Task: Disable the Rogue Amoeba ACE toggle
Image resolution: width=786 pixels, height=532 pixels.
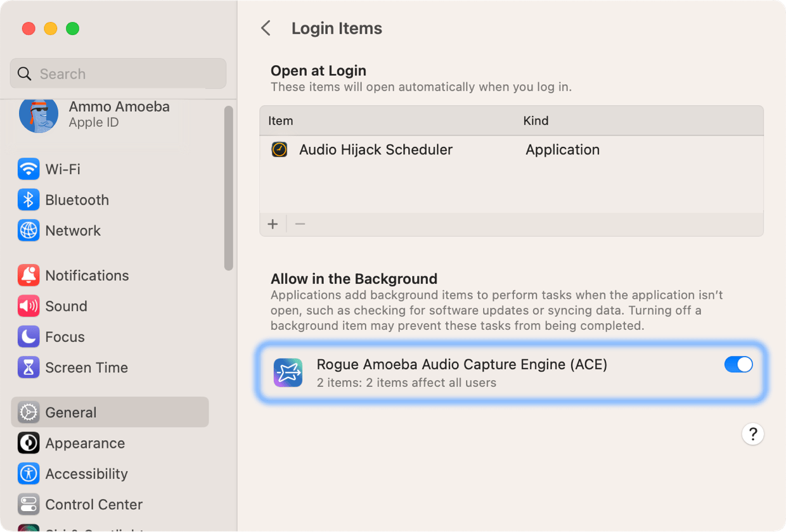Action: click(738, 364)
